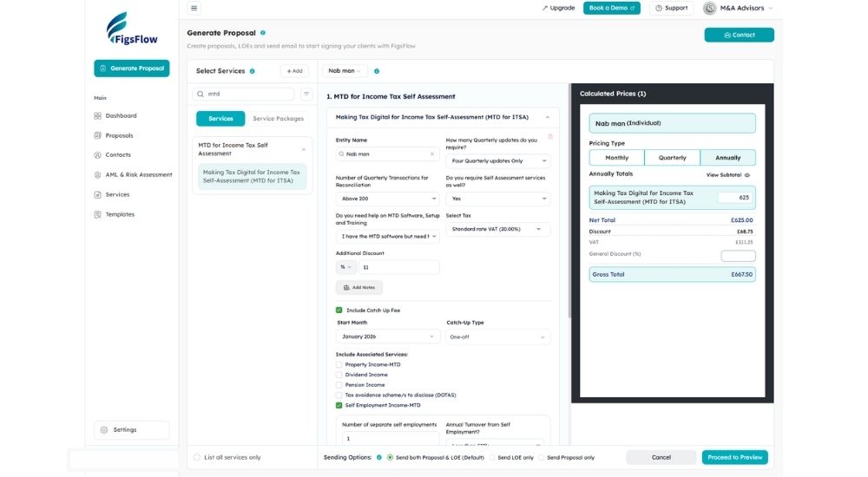Image resolution: width=868 pixels, height=477 pixels.
Task: Delete the service using red trash icon
Action: click(x=550, y=137)
